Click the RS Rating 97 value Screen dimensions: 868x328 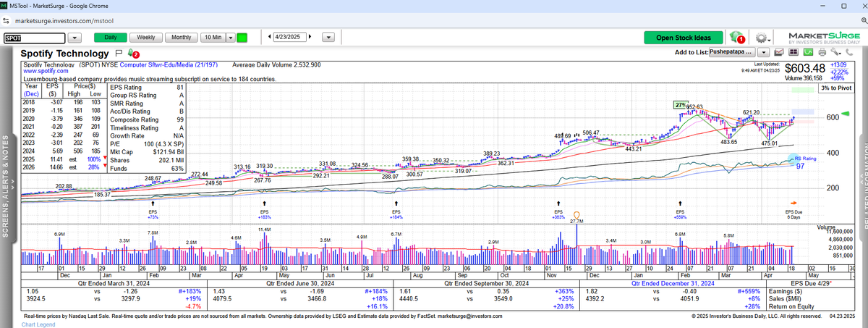pos(801,167)
